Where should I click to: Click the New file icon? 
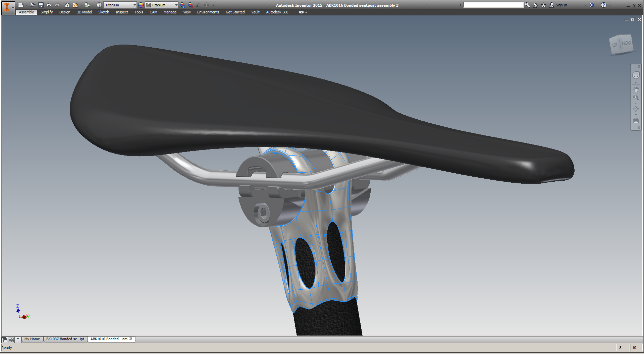pos(21,5)
